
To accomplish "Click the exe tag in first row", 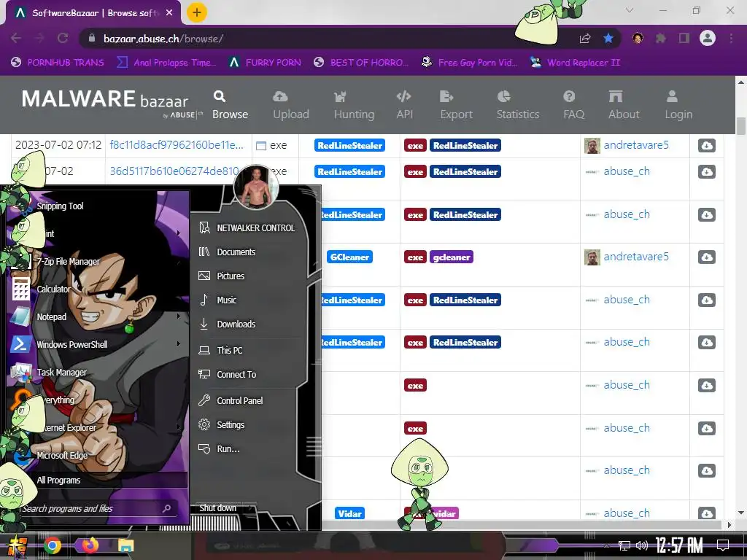I will [415, 145].
